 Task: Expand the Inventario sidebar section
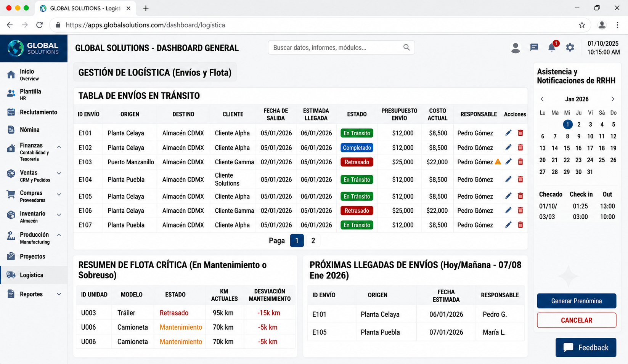pyautogui.click(x=59, y=215)
